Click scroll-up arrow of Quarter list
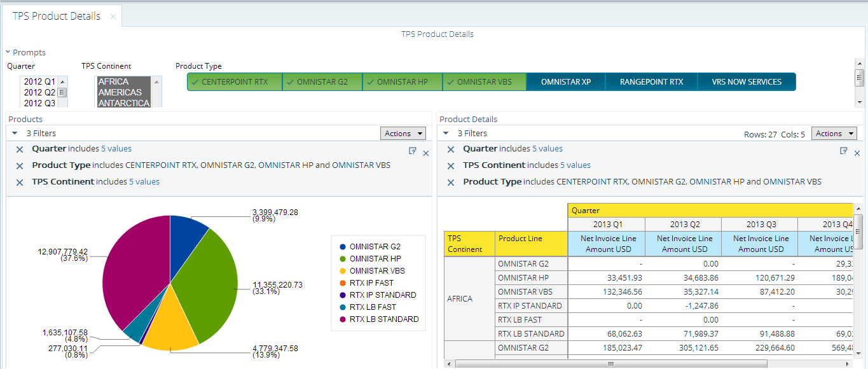Image resolution: width=868 pixels, height=369 pixels. click(x=63, y=81)
